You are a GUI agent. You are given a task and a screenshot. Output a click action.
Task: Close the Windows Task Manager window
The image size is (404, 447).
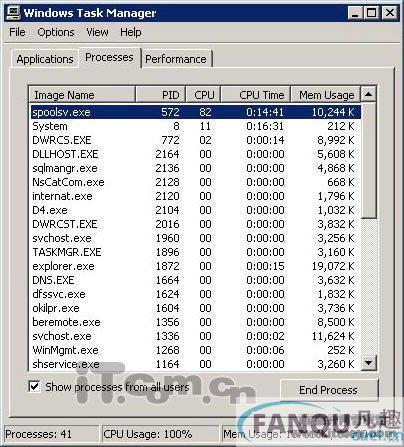(x=389, y=13)
